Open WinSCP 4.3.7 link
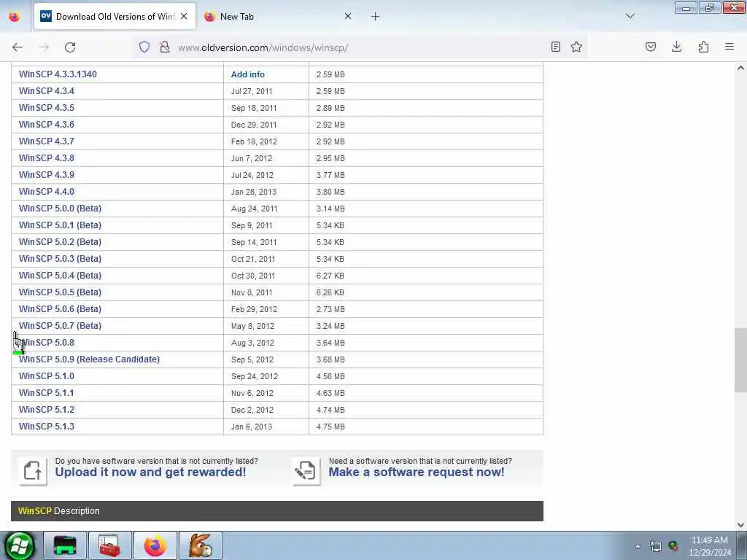The width and height of the screenshot is (747, 560). click(46, 141)
